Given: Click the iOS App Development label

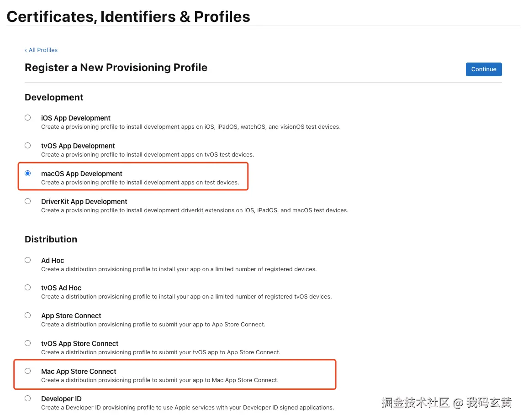Looking at the screenshot, I should coord(76,118).
